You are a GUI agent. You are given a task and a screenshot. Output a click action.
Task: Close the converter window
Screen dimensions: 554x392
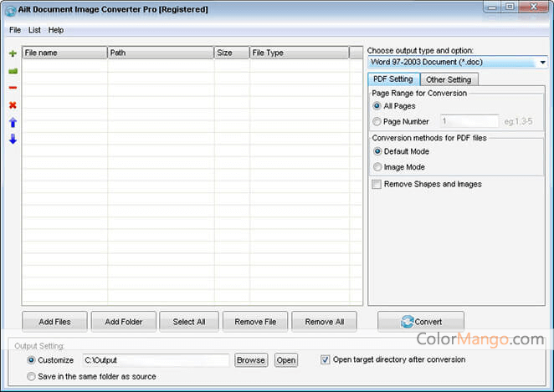[534, 7]
